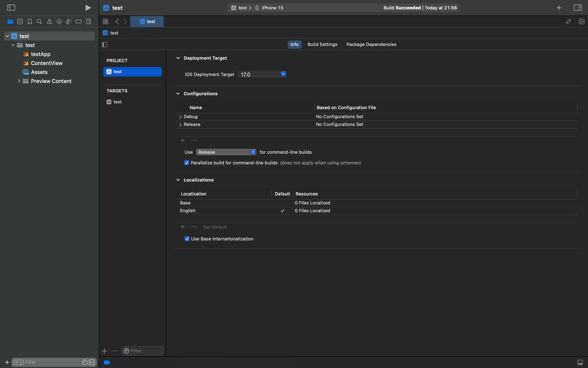Click the test breadcrumb in jump bar
Viewport: 588px width, 368px height.
[110, 33]
